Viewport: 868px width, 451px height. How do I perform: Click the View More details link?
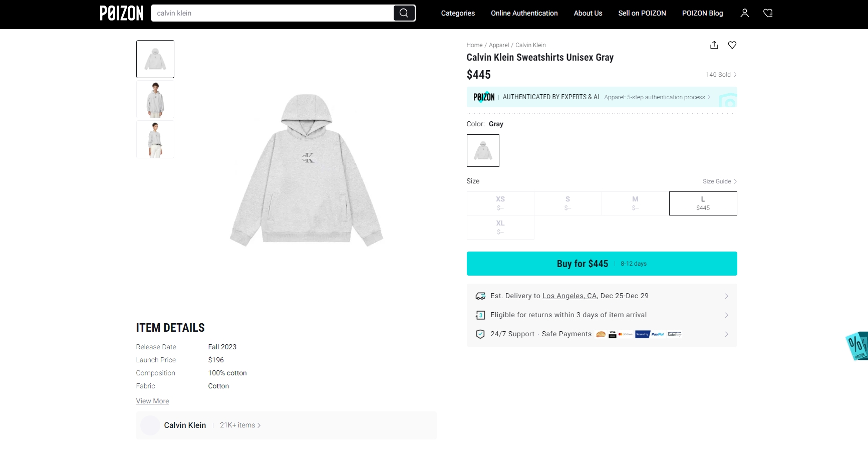(x=152, y=401)
